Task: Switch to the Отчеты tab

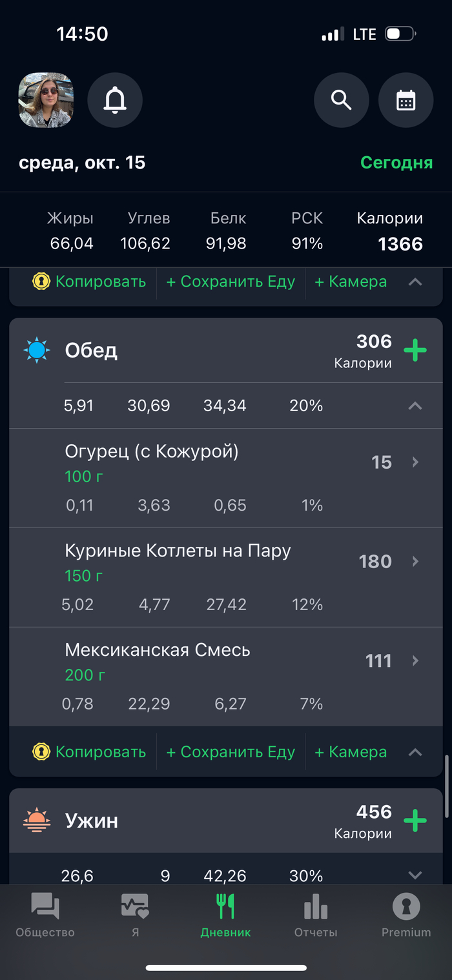Action: [x=316, y=915]
